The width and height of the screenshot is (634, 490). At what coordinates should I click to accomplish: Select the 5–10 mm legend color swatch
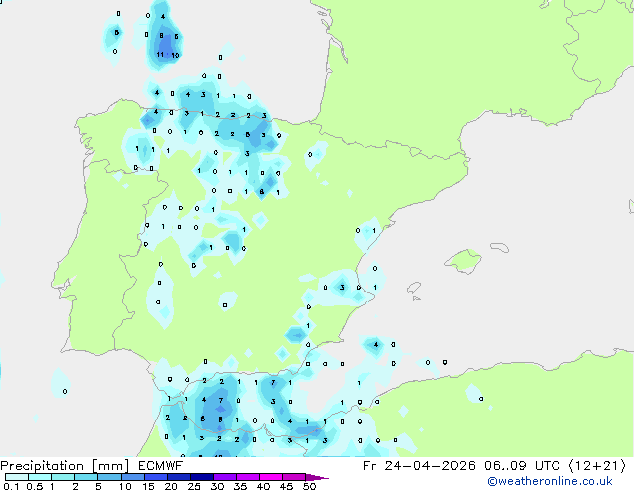(x=109, y=477)
